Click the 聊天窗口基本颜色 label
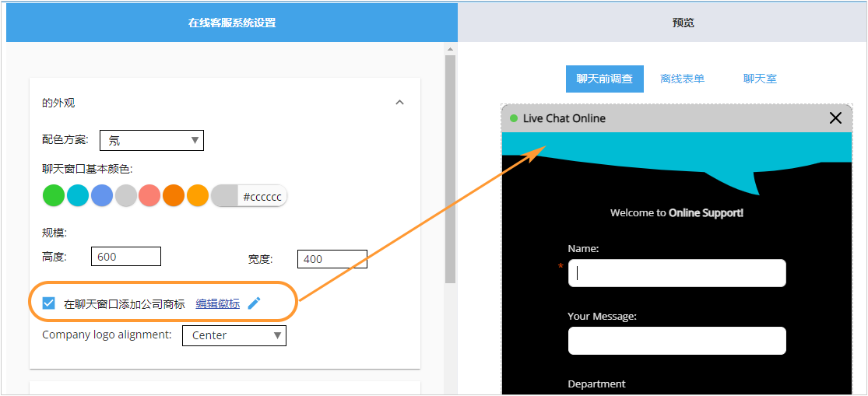Screen dimensions: 868x396 [x=87, y=168]
